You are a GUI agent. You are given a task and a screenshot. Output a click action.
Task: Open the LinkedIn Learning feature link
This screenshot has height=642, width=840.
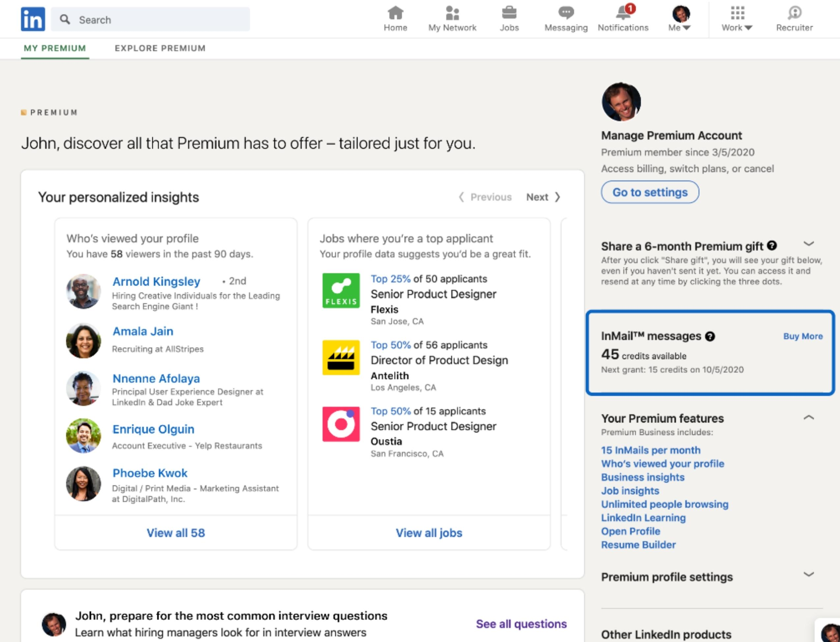click(643, 518)
